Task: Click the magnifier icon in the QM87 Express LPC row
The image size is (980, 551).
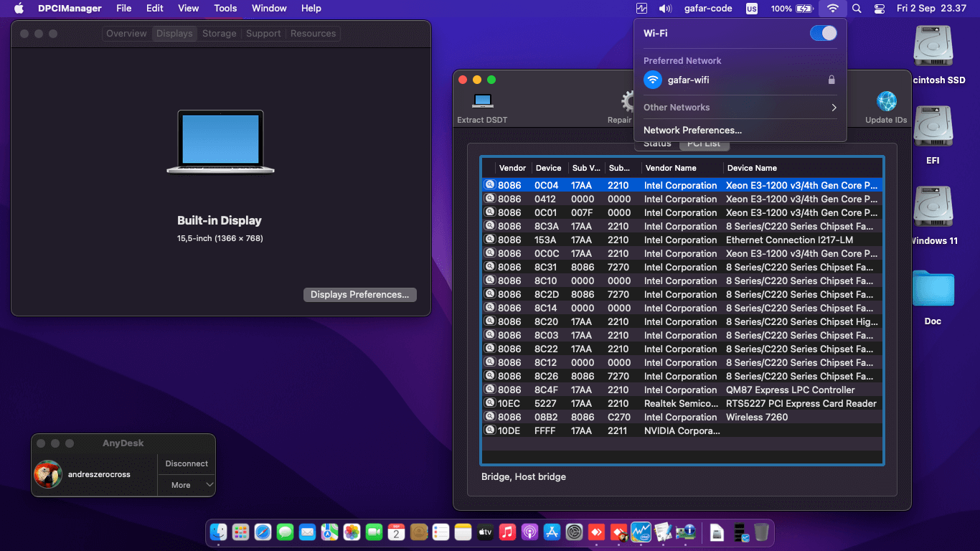Action: (489, 390)
